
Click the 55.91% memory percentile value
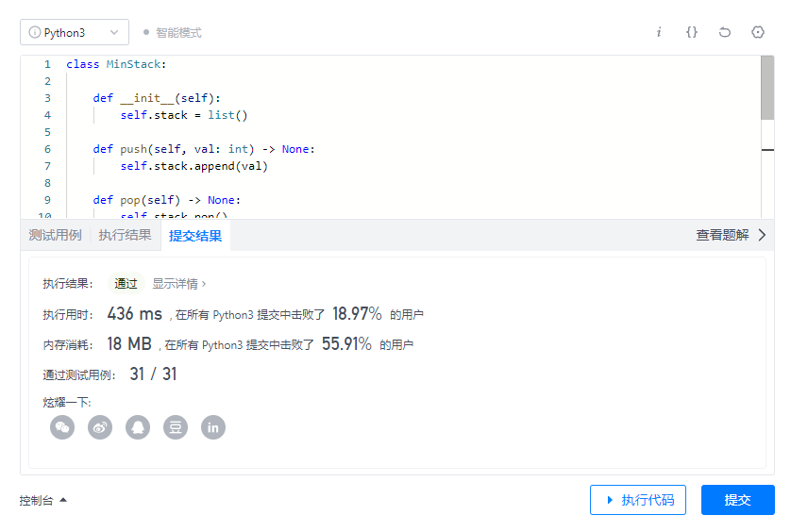click(x=346, y=344)
